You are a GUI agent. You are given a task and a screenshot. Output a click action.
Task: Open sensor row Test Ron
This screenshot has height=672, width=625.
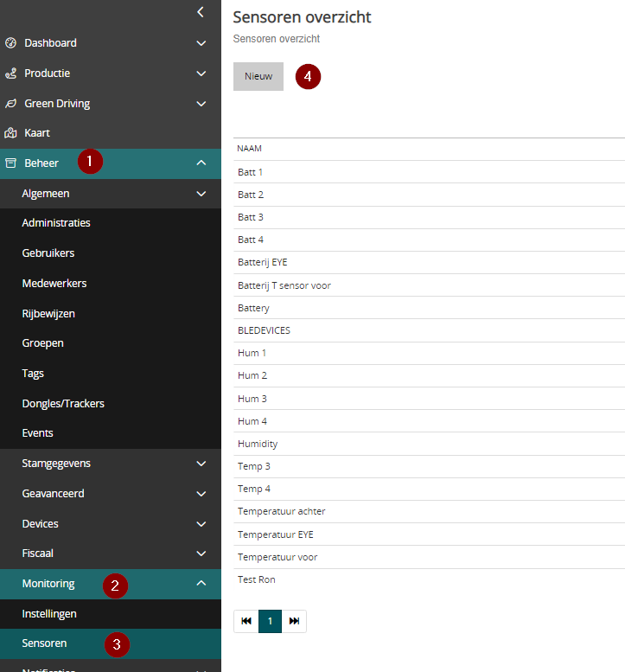[x=430, y=579]
